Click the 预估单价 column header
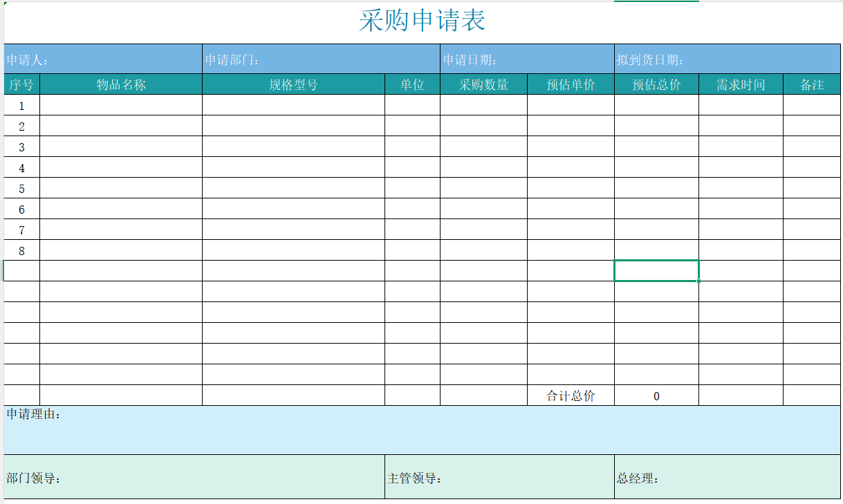Screen dimensions: 843x504 tap(568, 84)
